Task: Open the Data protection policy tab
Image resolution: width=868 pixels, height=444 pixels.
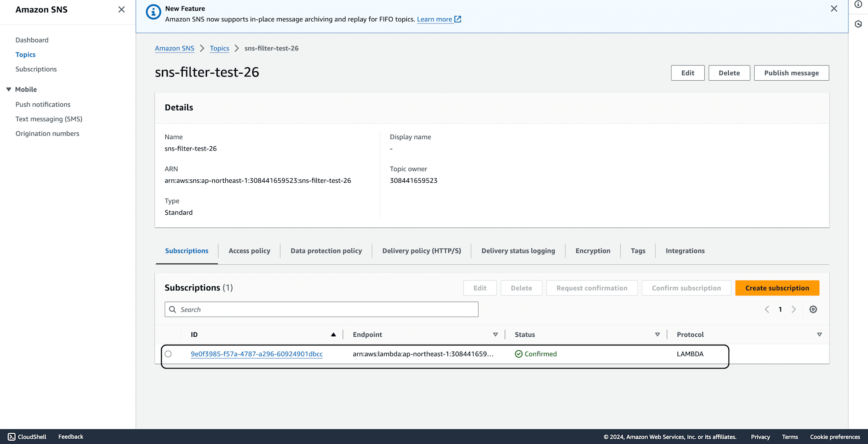Action: click(x=326, y=251)
